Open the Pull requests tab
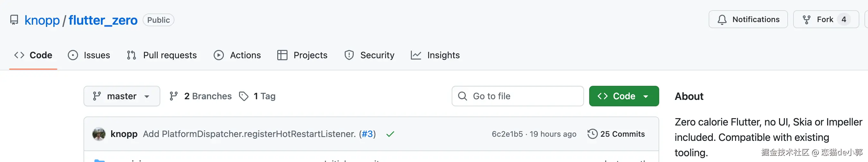This screenshot has width=868, height=162. coord(162,55)
